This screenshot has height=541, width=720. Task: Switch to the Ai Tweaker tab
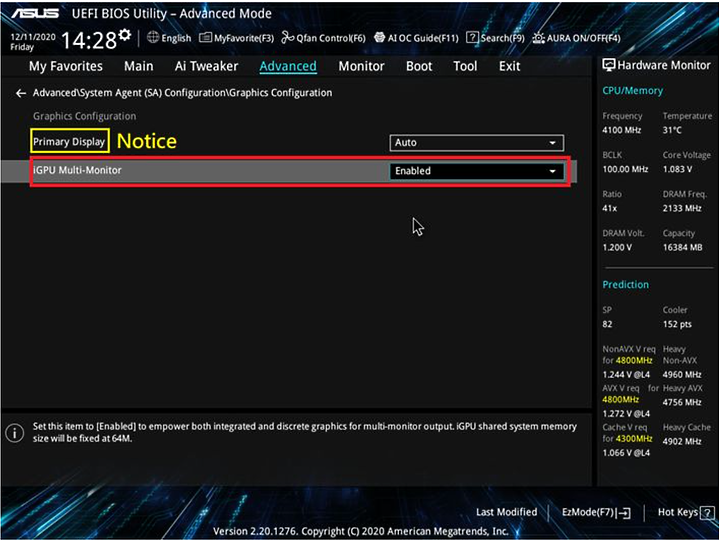206,66
